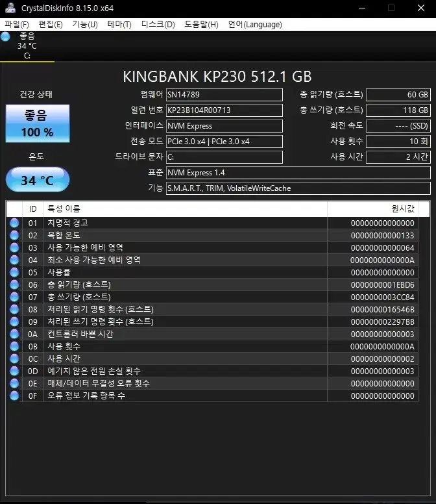The height and width of the screenshot is (504, 436).
Task: Select the 오류 정보 기록 항목 수 name
Action: [x=86, y=396]
